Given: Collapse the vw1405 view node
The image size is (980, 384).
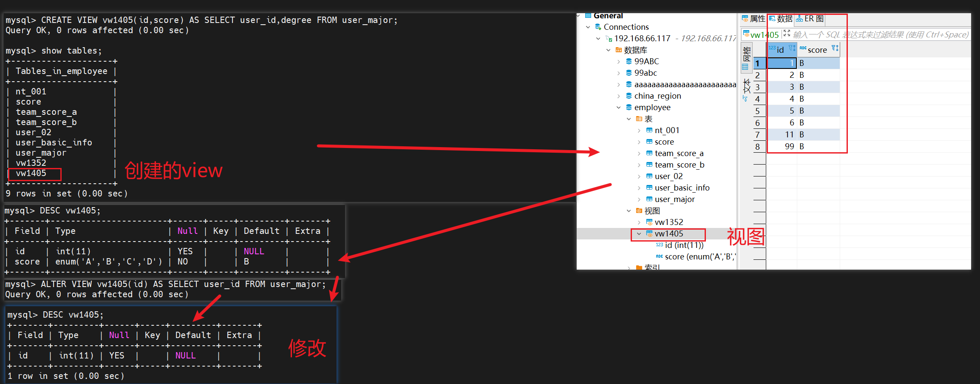Looking at the screenshot, I should pyautogui.click(x=639, y=234).
